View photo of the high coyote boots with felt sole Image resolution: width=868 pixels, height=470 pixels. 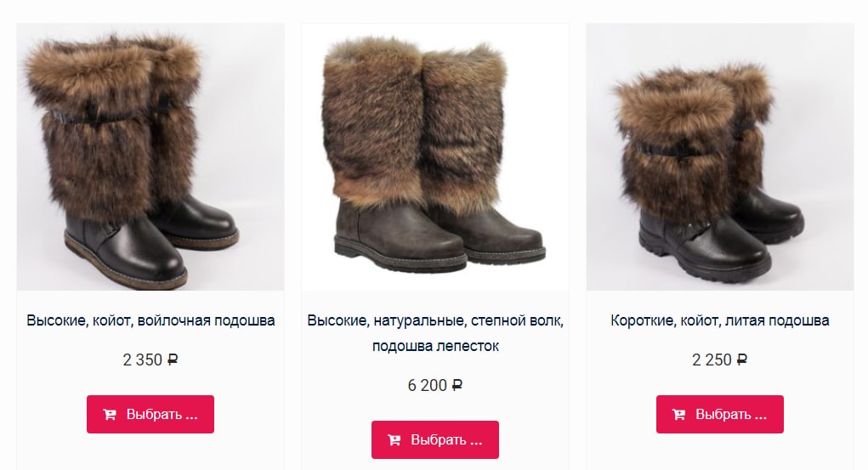coord(150,156)
